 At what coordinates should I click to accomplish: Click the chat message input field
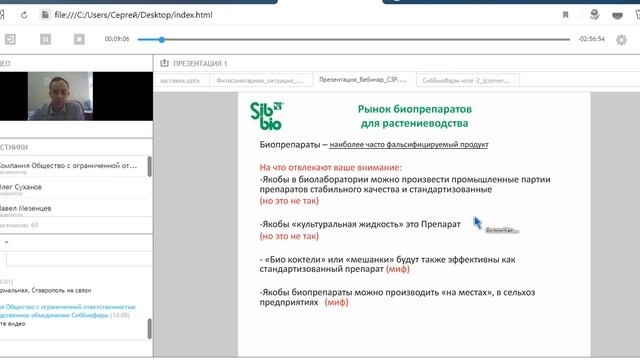[x=79, y=258]
